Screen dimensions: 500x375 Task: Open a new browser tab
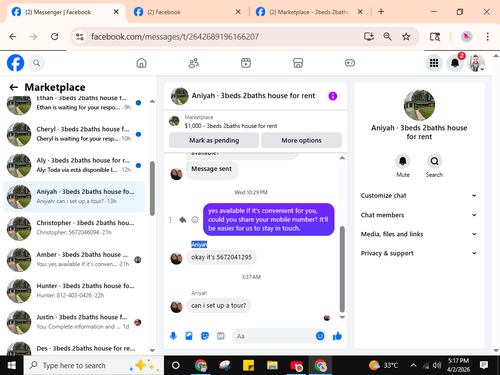(381, 12)
